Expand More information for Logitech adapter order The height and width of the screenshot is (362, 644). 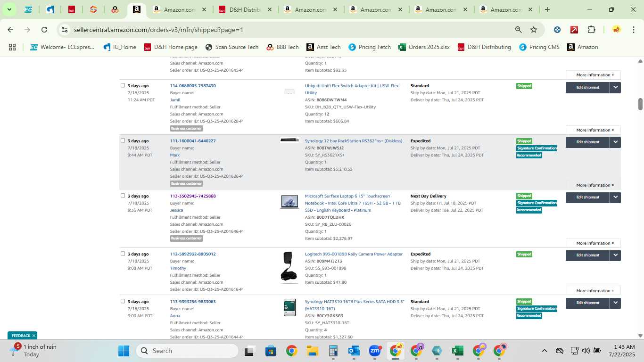[593, 291]
